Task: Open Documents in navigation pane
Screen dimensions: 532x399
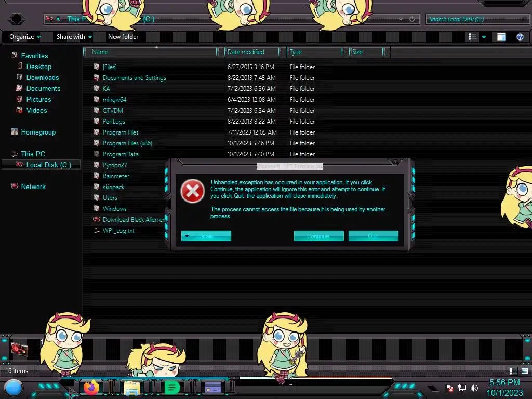Action: click(x=43, y=88)
